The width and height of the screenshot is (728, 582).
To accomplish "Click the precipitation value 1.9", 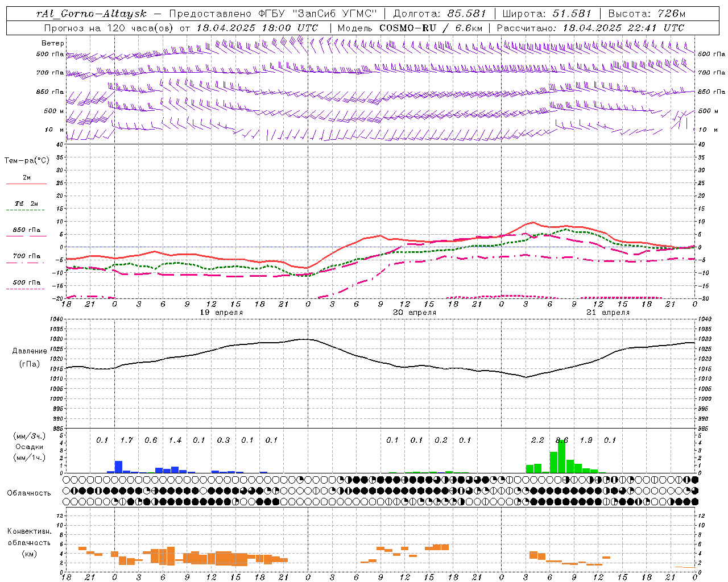I will click(x=586, y=440).
